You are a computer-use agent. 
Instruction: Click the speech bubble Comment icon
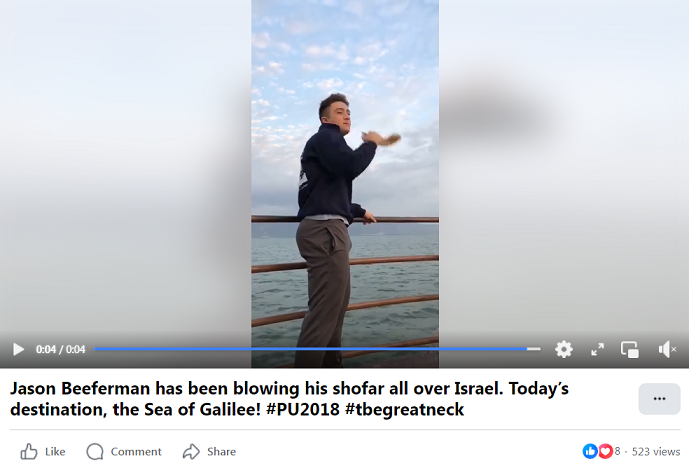coord(95,451)
